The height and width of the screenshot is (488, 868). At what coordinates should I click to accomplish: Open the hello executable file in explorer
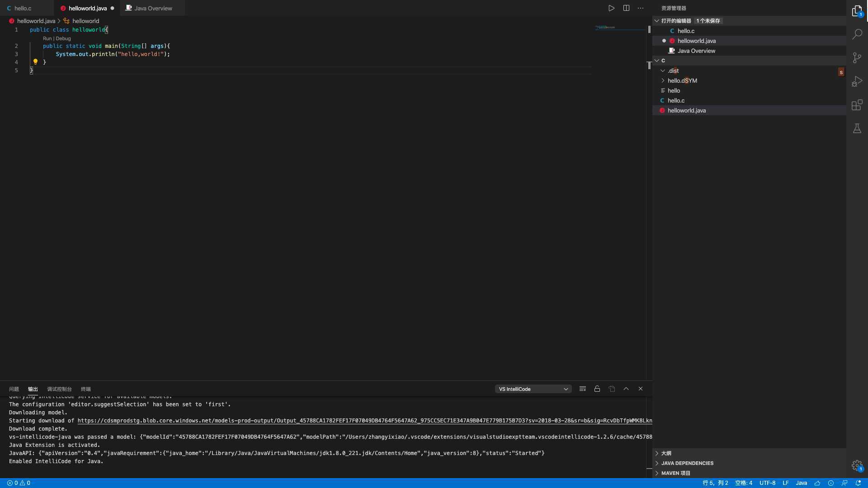[x=750, y=90]
